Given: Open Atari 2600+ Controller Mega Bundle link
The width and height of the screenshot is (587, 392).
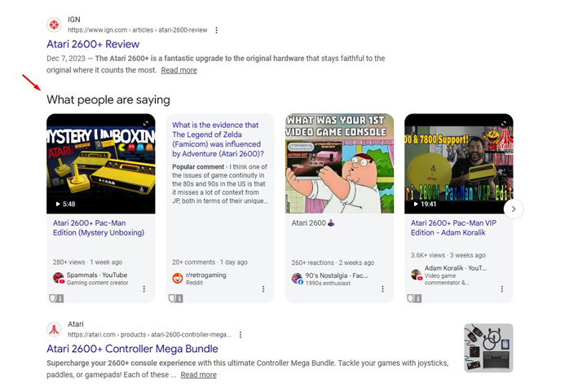Looking at the screenshot, I should 131,349.
